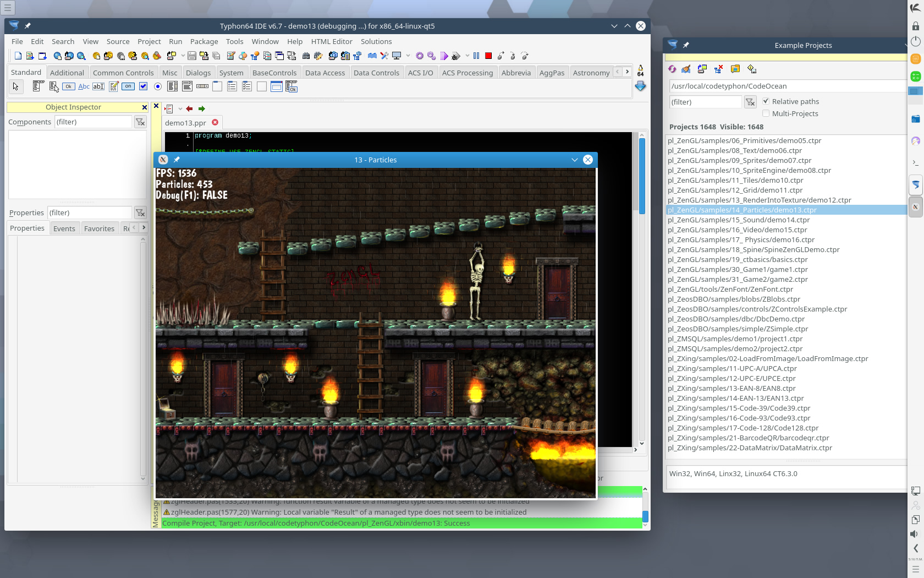Viewport: 924px width, 578px height.
Task: Expand the jump history dropdown in source editor
Action: point(180,109)
